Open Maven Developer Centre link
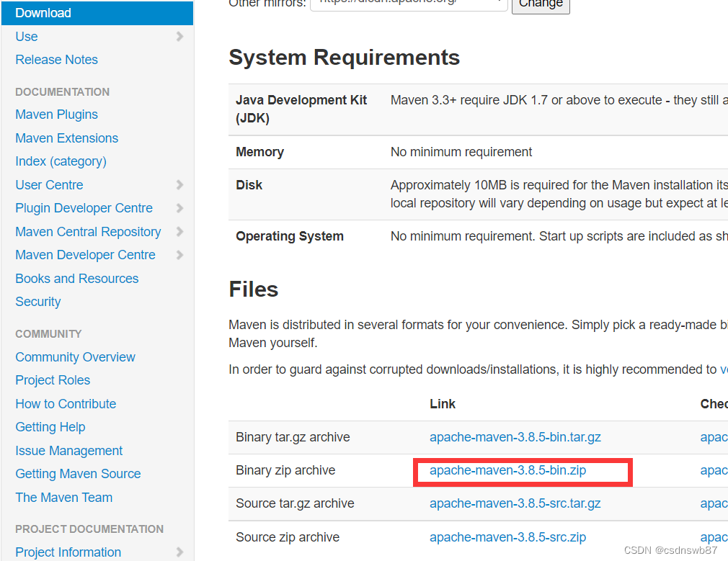Viewport: 728px width, 561px height. 86,255
